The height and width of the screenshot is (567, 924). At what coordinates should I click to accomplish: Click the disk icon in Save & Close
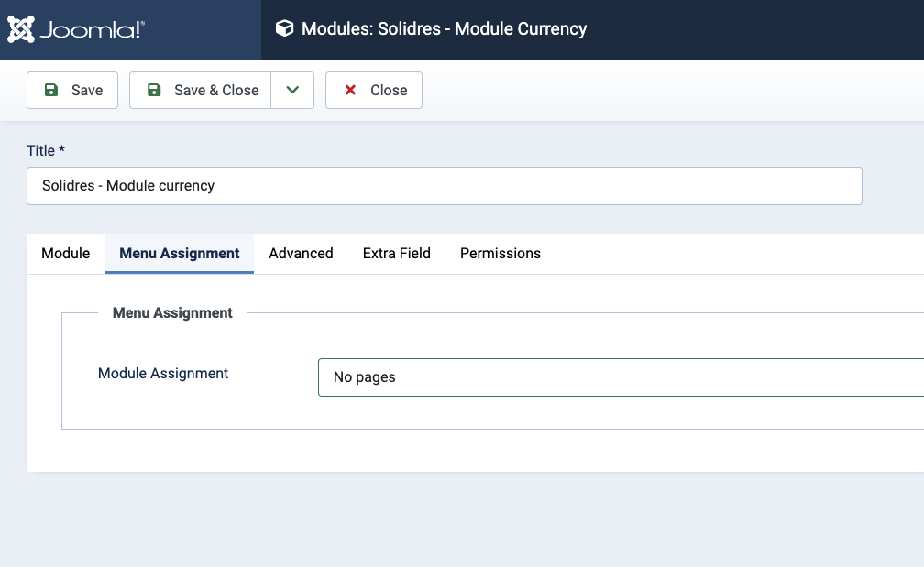(154, 91)
